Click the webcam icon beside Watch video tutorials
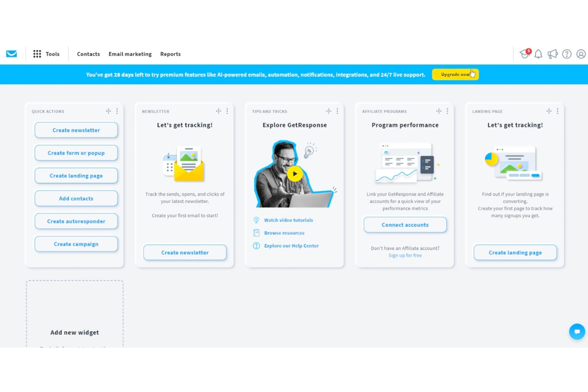Viewport: 588px width, 392px height. coord(257,220)
